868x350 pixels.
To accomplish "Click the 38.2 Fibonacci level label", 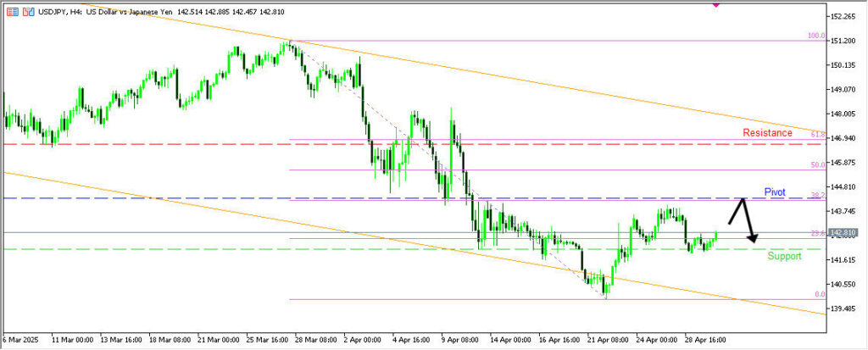I will click(x=817, y=195).
